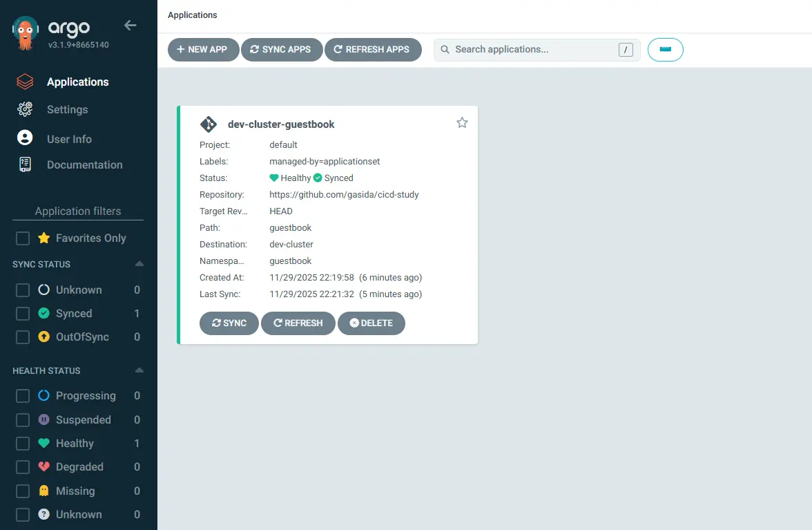Image resolution: width=812 pixels, height=530 pixels.
Task: Collapse the SYNC STATUS filter section
Action: point(138,264)
